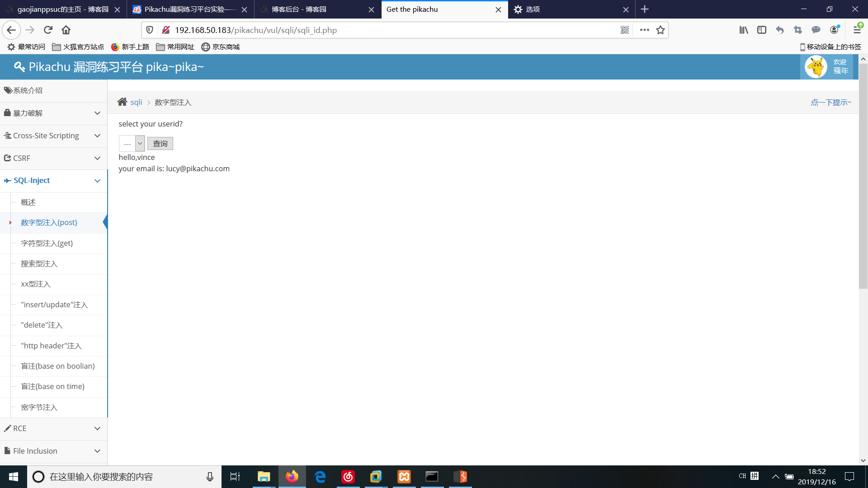Open Firefox hamburger menu
Screen dimensions: 868x488
(857, 30)
